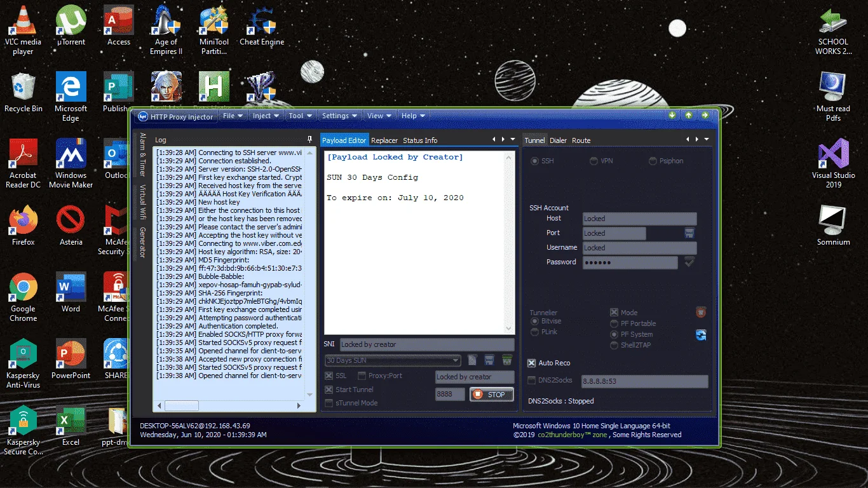This screenshot has width=868, height=488.
Task: Open Age of Empires II shortcut
Action: [166, 30]
